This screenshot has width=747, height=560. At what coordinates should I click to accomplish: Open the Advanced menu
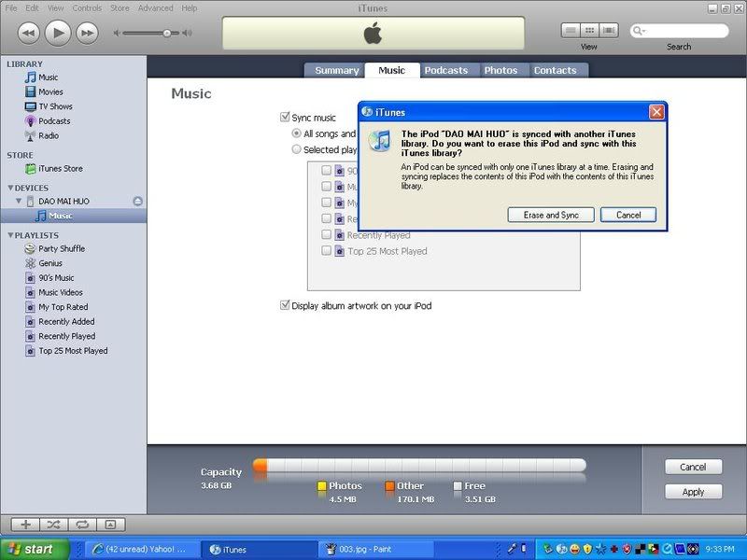[155, 8]
